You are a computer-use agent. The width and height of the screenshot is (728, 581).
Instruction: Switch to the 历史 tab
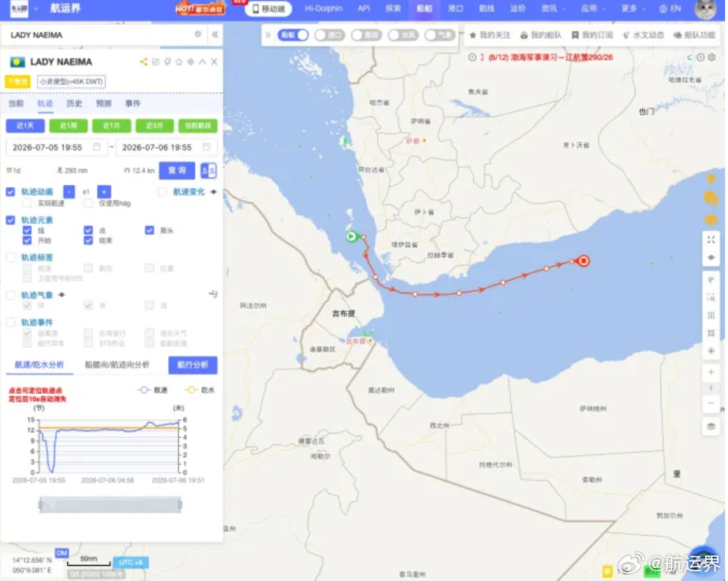pos(74,103)
